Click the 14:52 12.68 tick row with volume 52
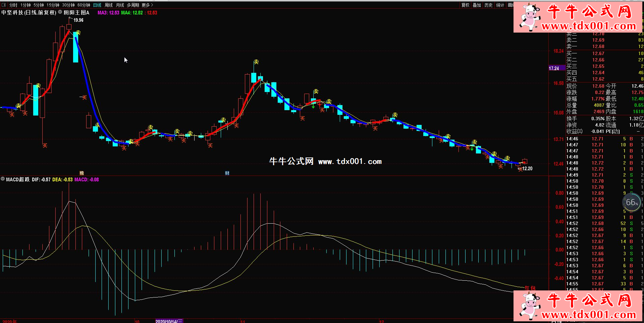 point(605,223)
